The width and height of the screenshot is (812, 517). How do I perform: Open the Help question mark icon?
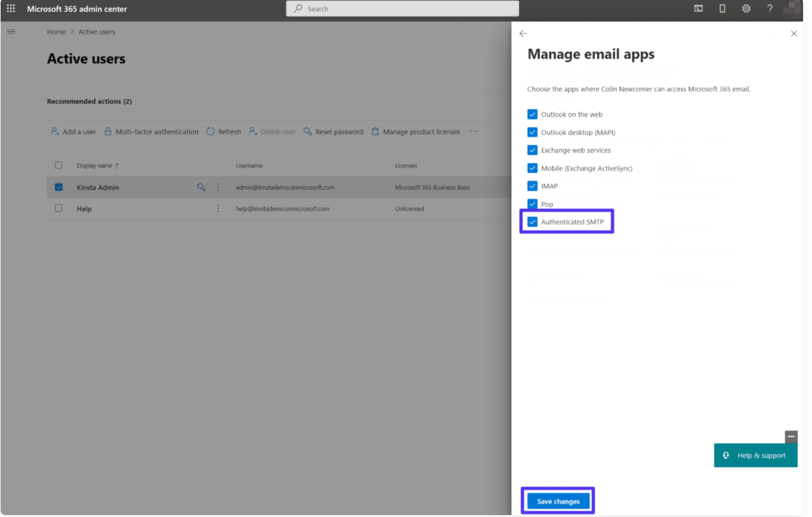click(x=769, y=8)
